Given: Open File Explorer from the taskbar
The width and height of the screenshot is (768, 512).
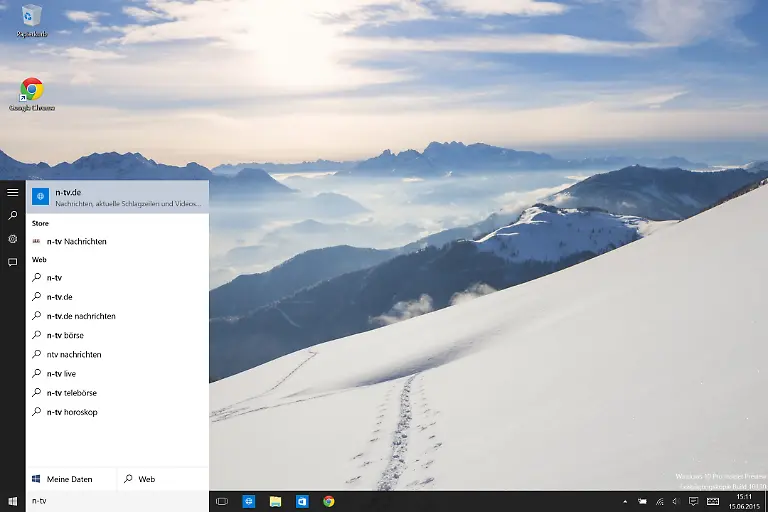Looking at the screenshot, I should 275,501.
